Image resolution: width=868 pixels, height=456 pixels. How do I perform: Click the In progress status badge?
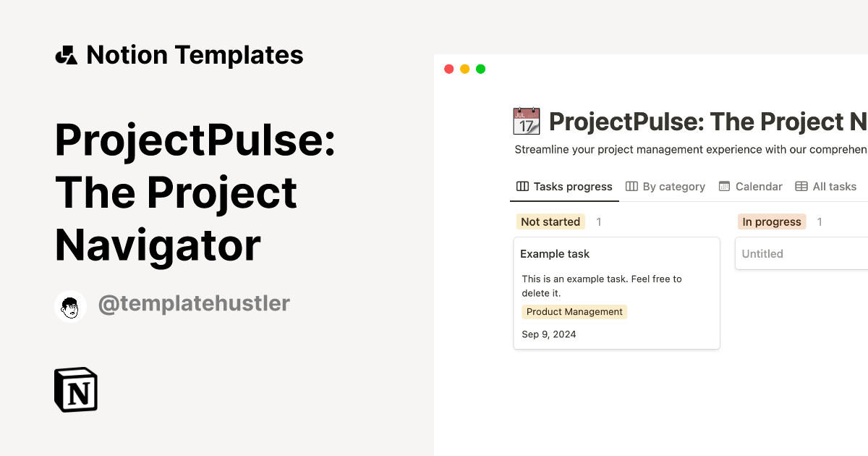pos(771,221)
